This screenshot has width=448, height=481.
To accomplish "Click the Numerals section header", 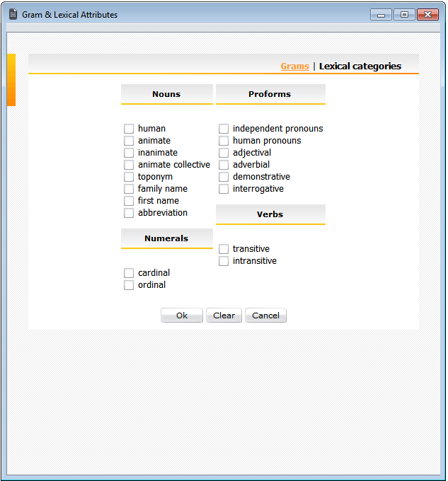I will 166,238.
